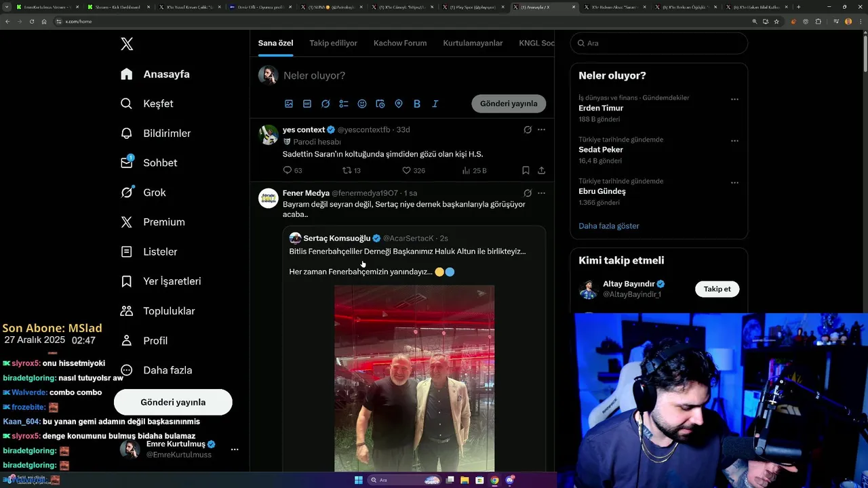The height and width of the screenshot is (488, 868).
Task: Open Topluluklar communities
Action: pyautogui.click(x=157, y=311)
